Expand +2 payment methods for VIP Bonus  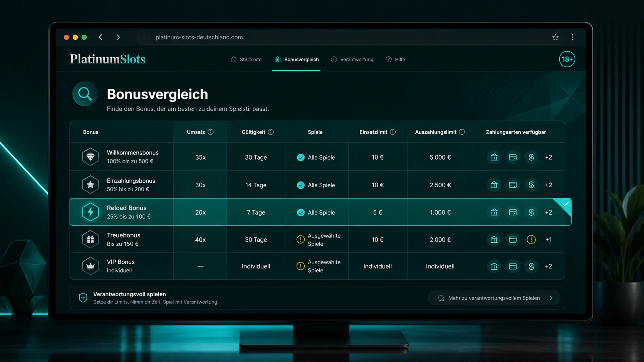(548, 266)
